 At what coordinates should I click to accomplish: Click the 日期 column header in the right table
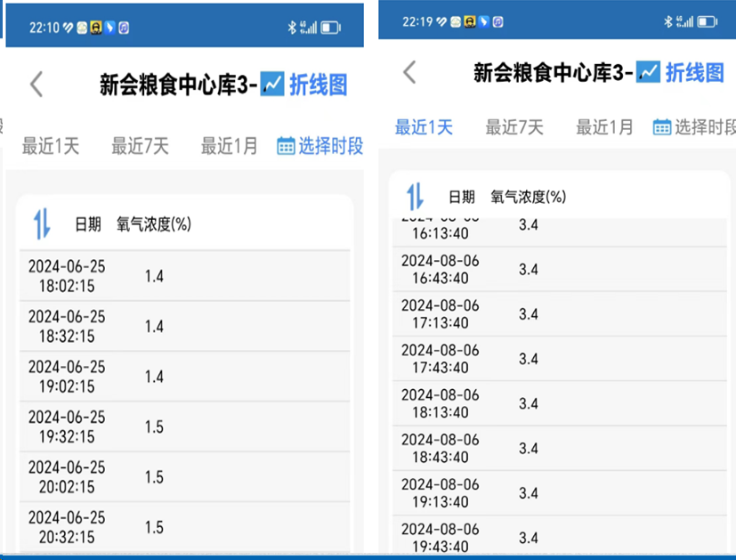pyautogui.click(x=461, y=197)
